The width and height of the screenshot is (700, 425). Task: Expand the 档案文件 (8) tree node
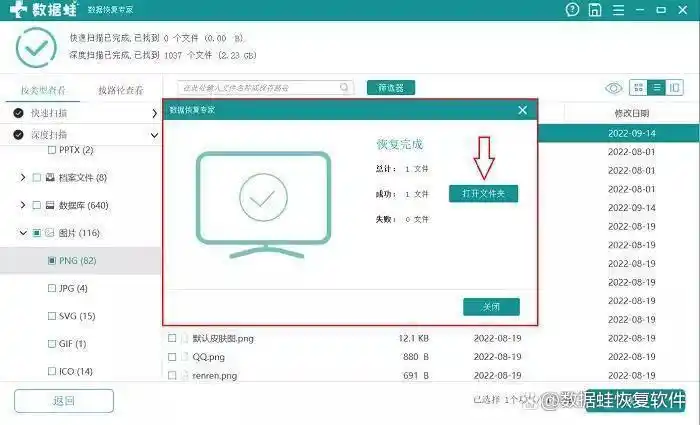tap(23, 178)
